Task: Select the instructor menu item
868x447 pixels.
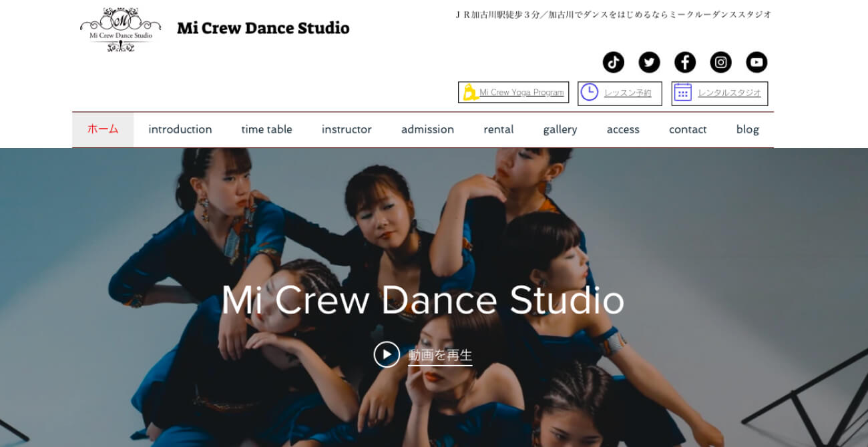Action: [346, 129]
